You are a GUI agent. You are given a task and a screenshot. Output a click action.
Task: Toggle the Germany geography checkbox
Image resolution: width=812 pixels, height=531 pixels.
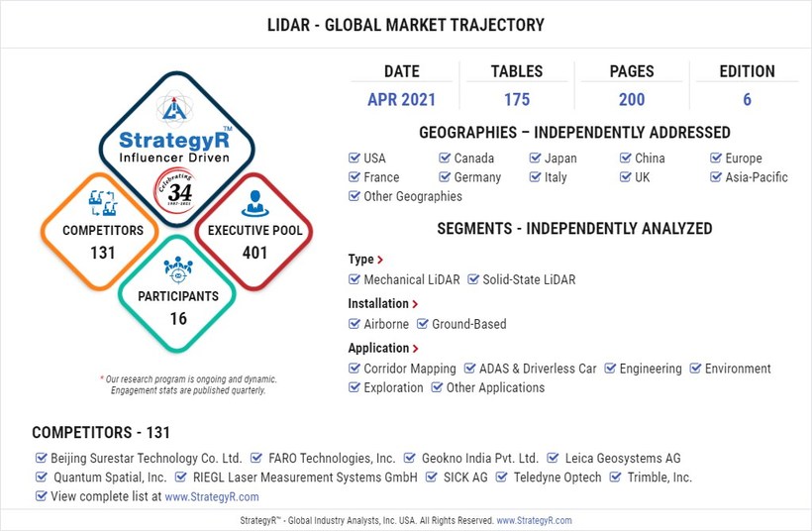[x=445, y=176]
